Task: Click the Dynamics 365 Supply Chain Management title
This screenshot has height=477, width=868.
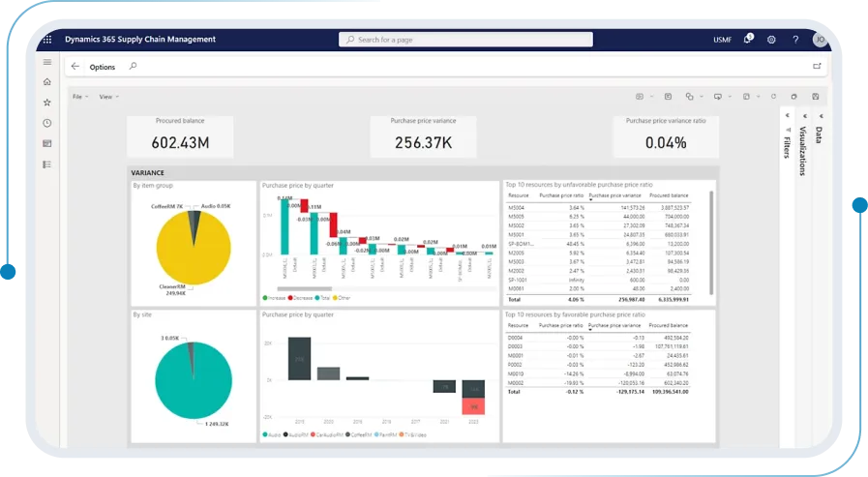Action: point(140,40)
